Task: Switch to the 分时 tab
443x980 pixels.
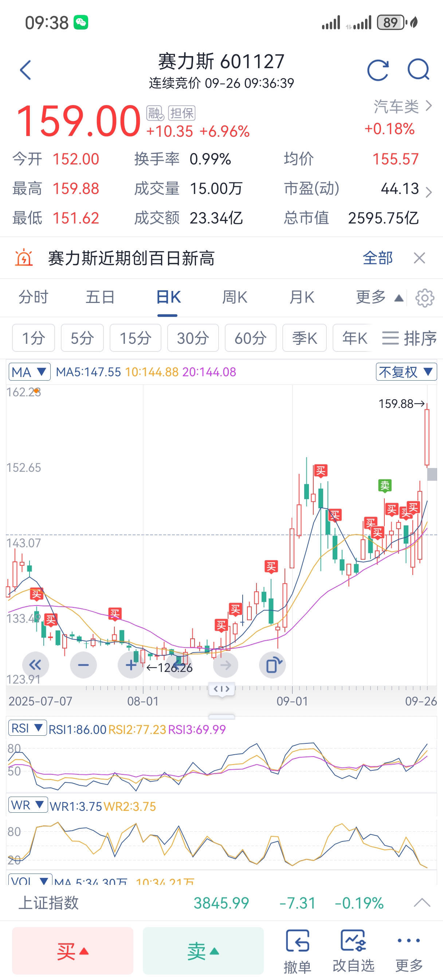Action: pyautogui.click(x=34, y=297)
